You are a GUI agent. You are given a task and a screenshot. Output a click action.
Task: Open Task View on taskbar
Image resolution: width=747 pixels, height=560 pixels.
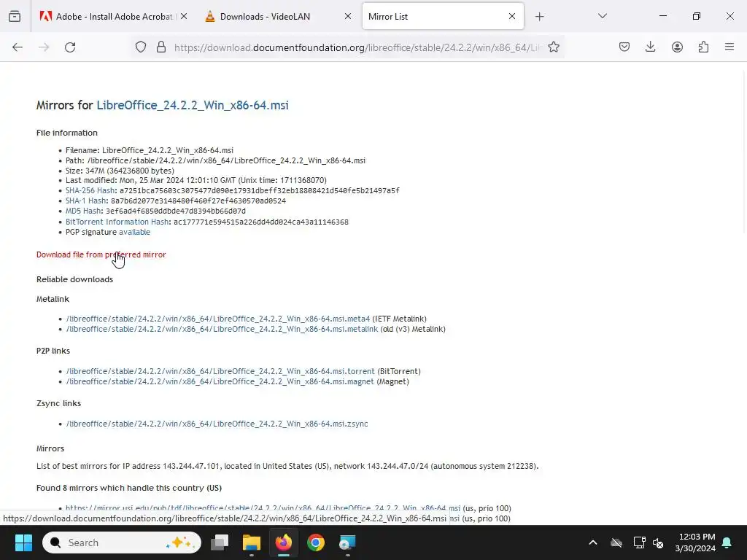point(220,542)
